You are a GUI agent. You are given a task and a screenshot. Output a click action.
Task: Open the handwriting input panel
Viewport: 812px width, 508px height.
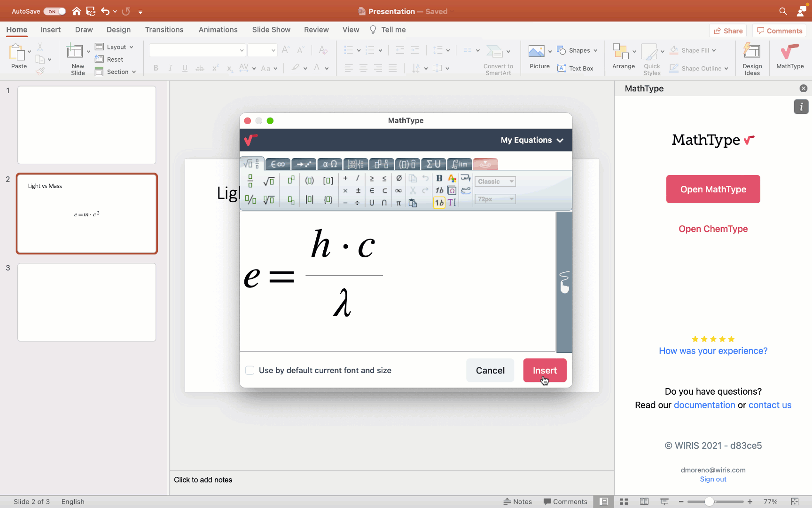coord(564,282)
